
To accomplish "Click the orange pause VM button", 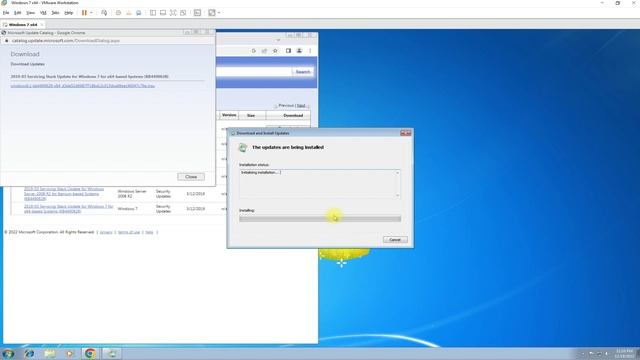I will click(84, 13).
